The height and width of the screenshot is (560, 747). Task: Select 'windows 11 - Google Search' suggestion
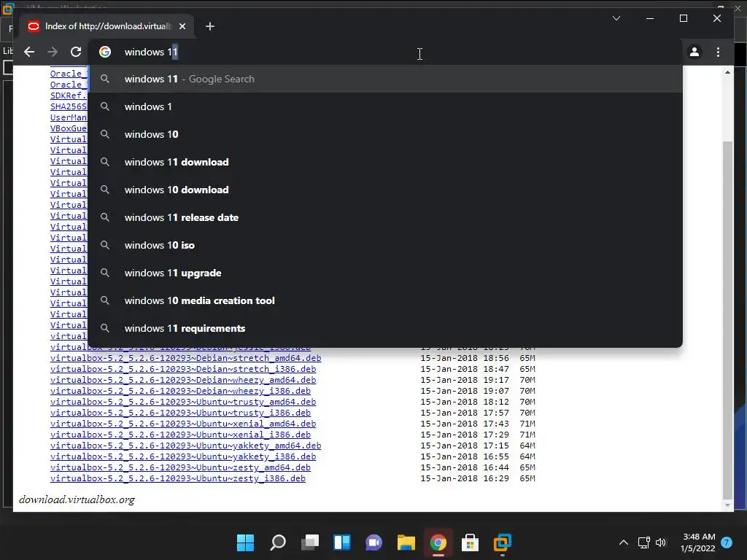pos(385,79)
